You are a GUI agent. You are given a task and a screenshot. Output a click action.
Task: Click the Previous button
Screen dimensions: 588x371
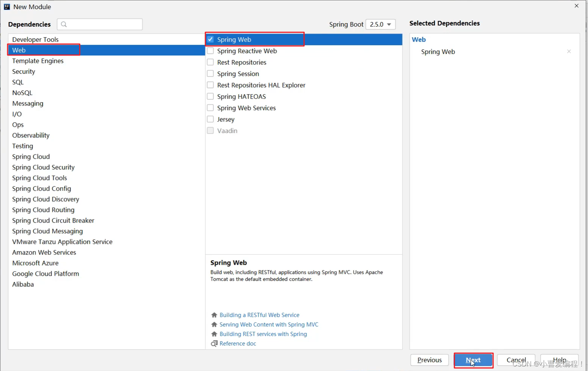pyautogui.click(x=429, y=360)
